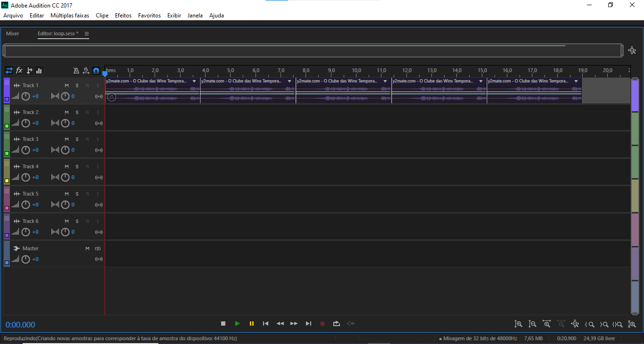Show the Sends track controls
Viewport: 644px width, 344px height.
coord(29,71)
